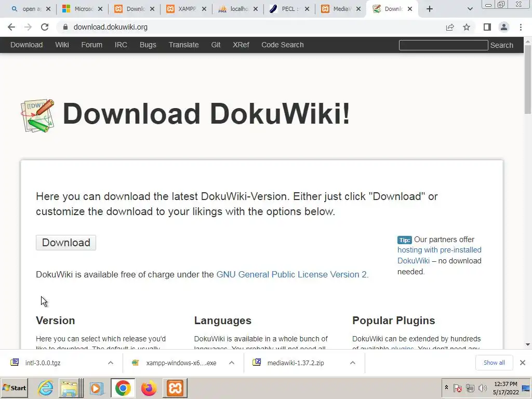Open the Bugs nav menu item
Viewport: 532px width, 399px height.
tap(148, 45)
